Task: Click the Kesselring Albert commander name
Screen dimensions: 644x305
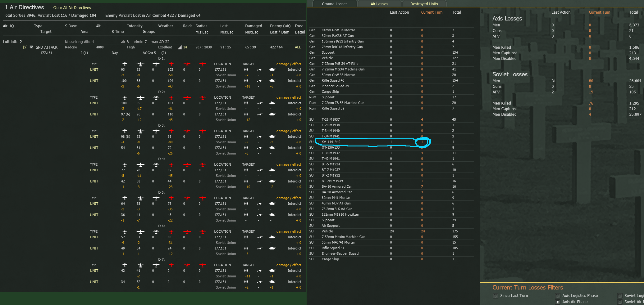Action: 80,42
